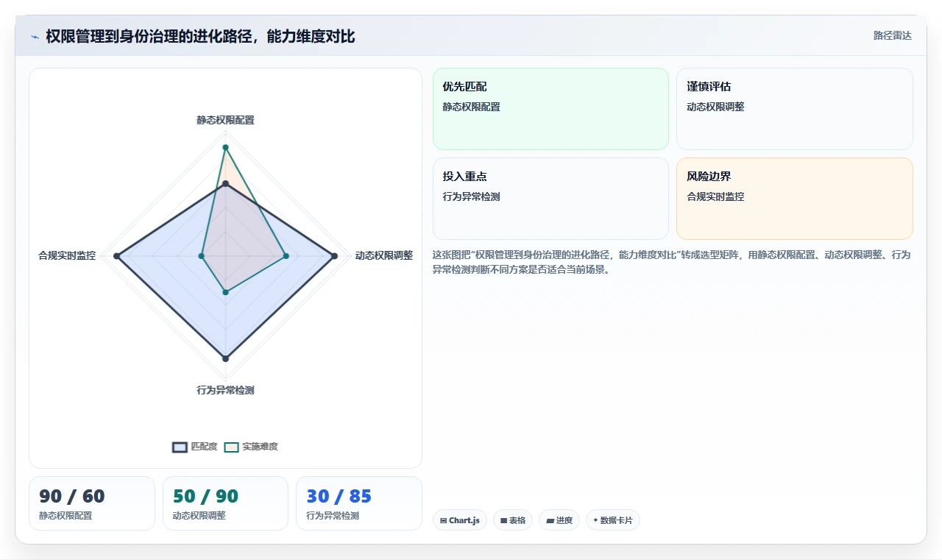Screen dimensions: 942x560
Task: Open the 谨慎评估 card
Action: click(795, 109)
